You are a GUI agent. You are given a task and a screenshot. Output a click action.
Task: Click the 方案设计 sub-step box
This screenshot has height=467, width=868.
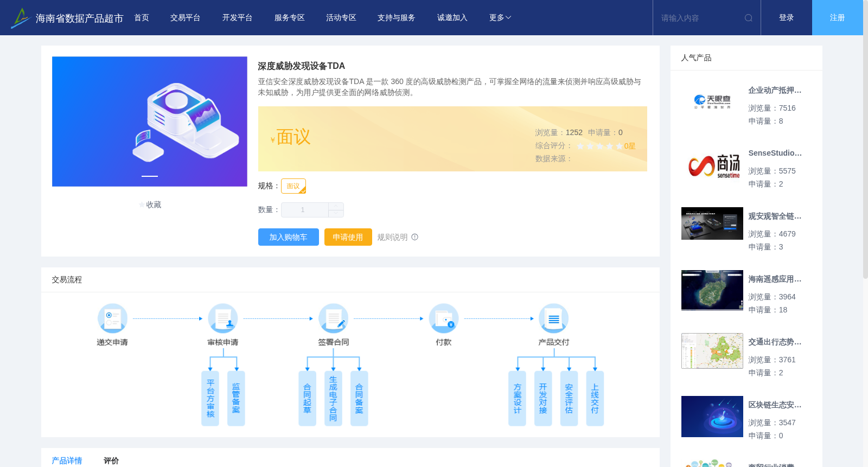(x=517, y=399)
